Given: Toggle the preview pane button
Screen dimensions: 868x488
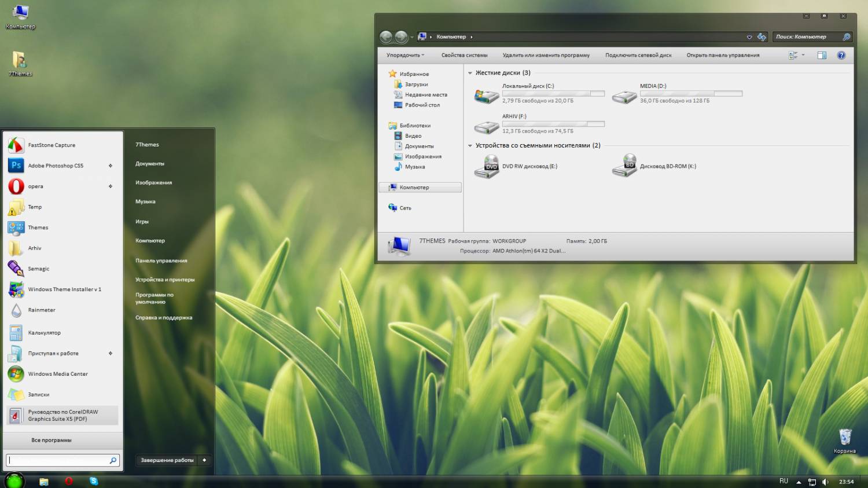Looking at the screenshot, I should (822, 56).
